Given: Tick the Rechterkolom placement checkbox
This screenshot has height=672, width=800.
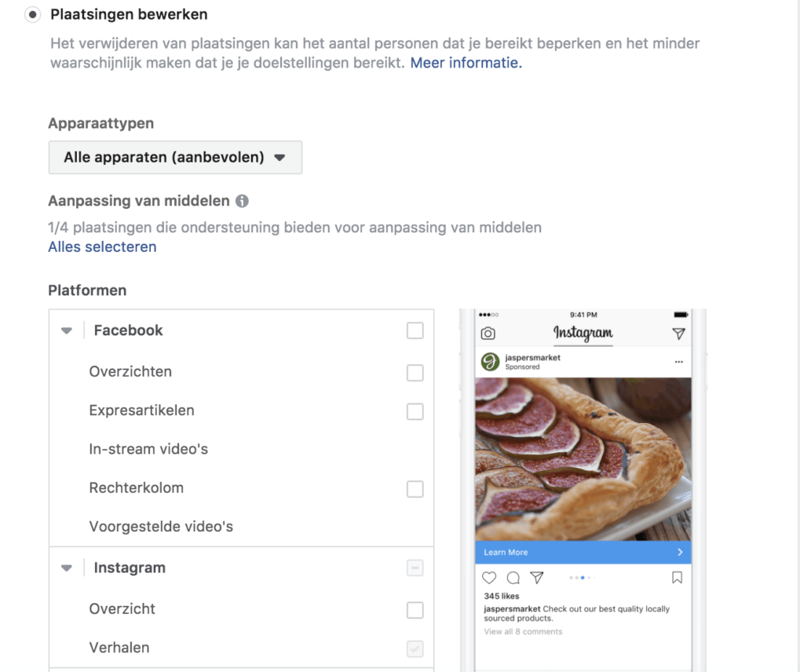Looking at the screenshot, I should [415, 489].
